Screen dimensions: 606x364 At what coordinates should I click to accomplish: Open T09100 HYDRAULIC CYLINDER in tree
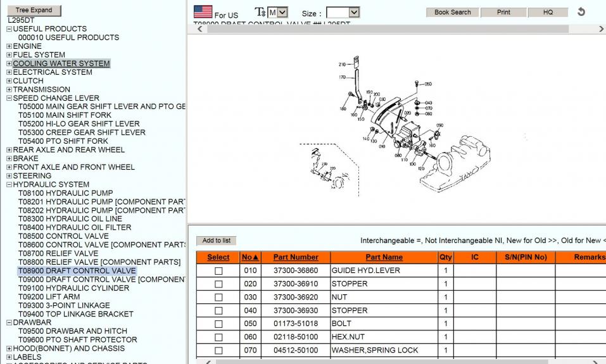tap(73, 288)
